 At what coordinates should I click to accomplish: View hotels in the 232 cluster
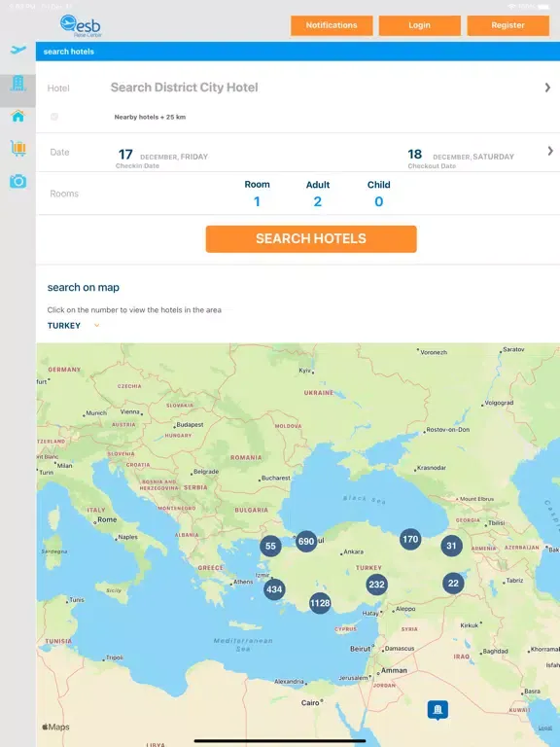(x=376, y=585)
